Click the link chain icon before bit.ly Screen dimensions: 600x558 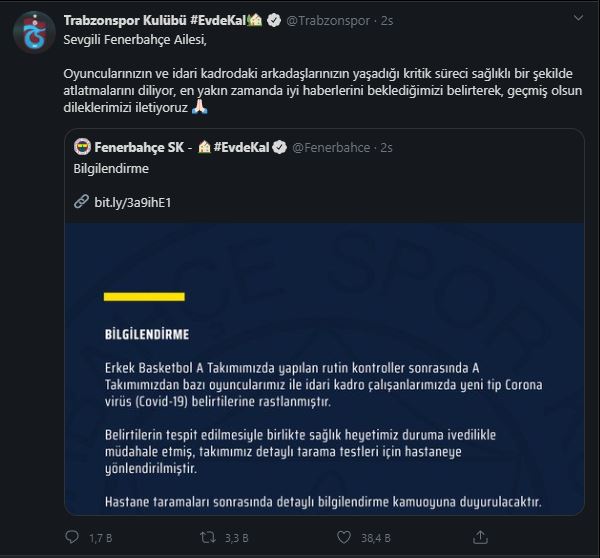pos(81,202)
